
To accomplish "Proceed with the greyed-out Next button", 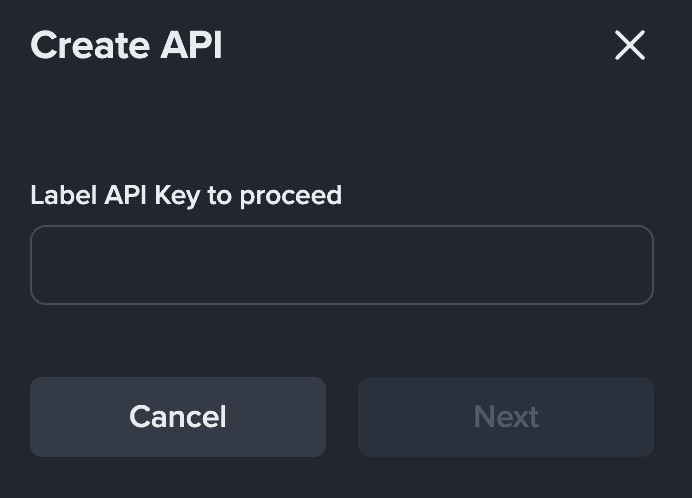I will (506, 417).
